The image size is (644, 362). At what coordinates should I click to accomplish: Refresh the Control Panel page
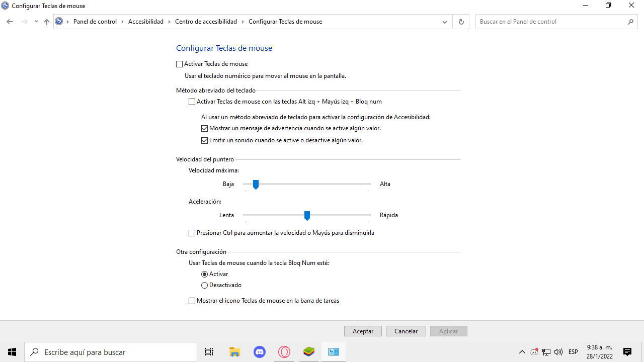click(x=461, y=22)
